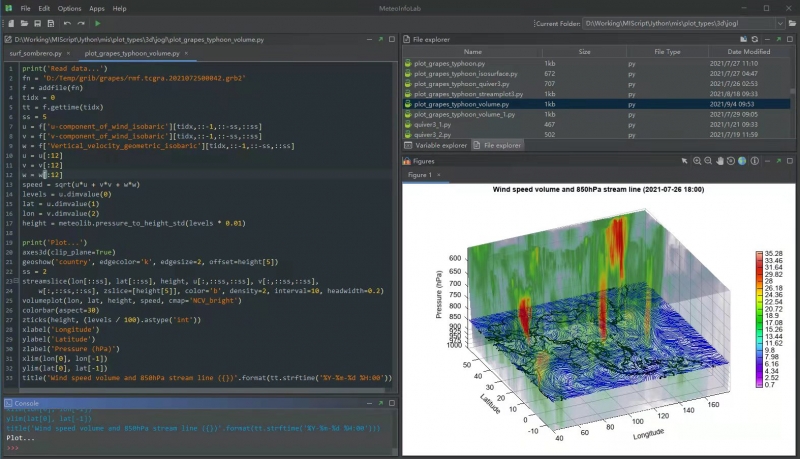
Task: Open the Options menu
Action: [x=69, y=8]
